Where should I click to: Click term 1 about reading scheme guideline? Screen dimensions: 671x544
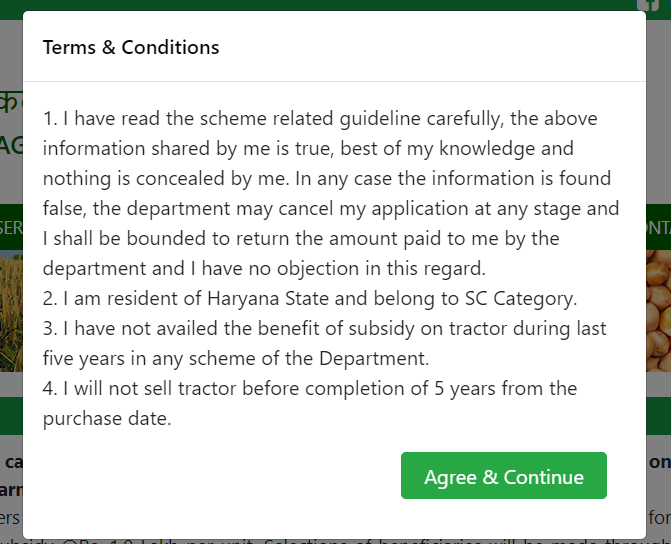coord(331,193)
